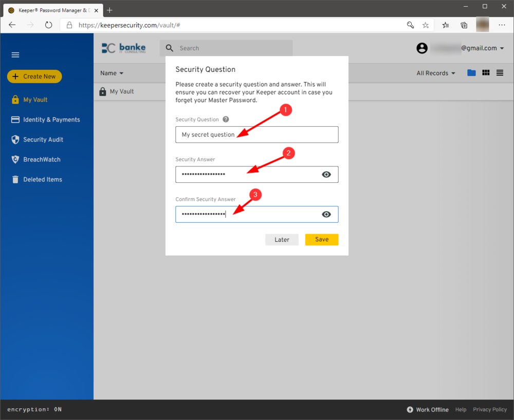Click the site lock icon in address bar
The width and height of the screenshot is (514, 420).
click(69, 25)
